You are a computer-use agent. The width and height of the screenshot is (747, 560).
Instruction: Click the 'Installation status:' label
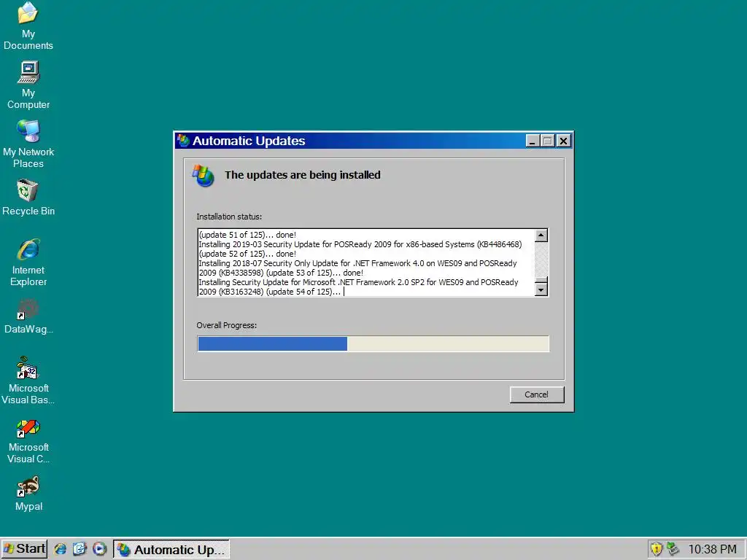point(229,217)
